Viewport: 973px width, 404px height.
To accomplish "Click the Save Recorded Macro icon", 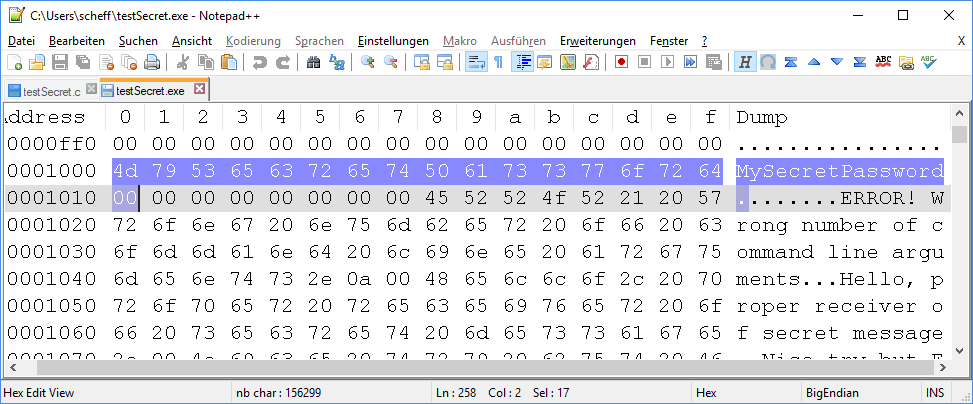I will [x=714, y=62].
